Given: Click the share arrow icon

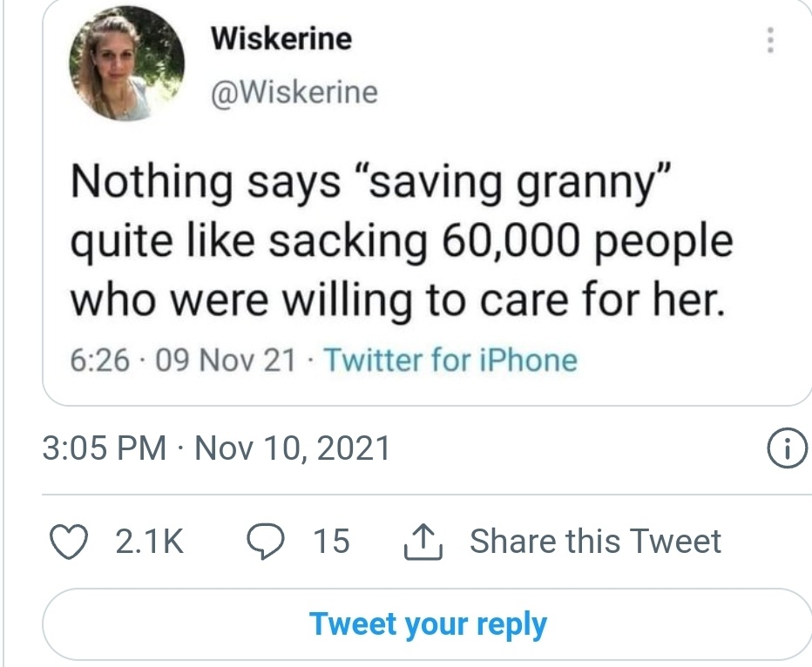Looking at the screenshot, I should (x=424, y=542).
